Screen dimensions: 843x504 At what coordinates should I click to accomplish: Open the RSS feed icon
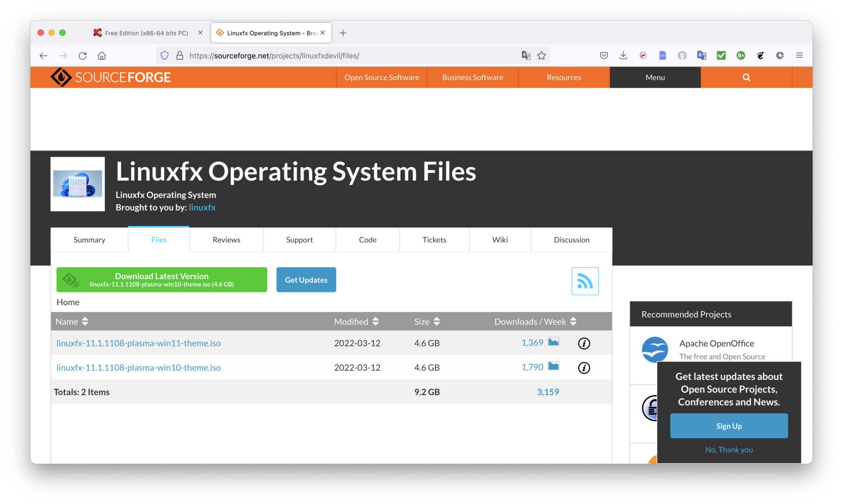(585, 281)
